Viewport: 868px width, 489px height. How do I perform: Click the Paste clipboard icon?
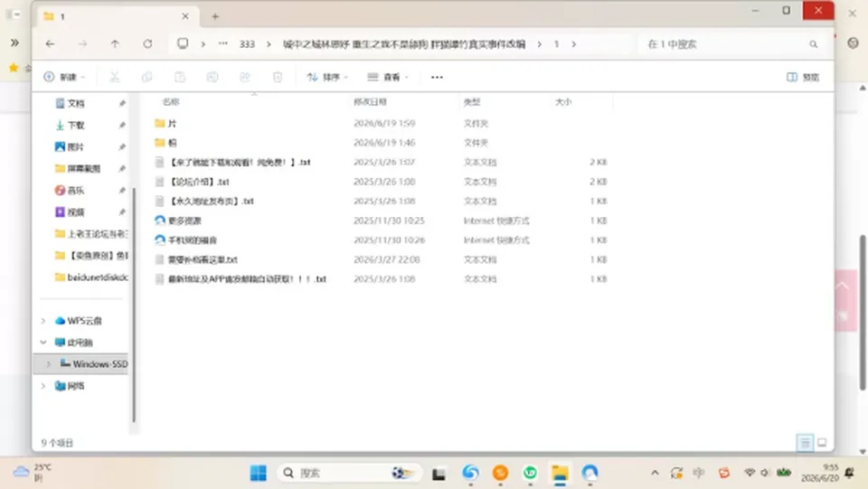(179, 77)
